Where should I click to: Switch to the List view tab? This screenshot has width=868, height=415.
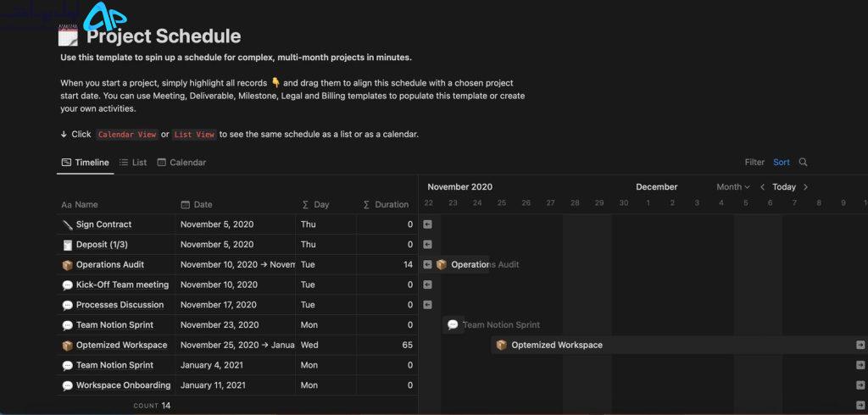(x=133, y=162)
